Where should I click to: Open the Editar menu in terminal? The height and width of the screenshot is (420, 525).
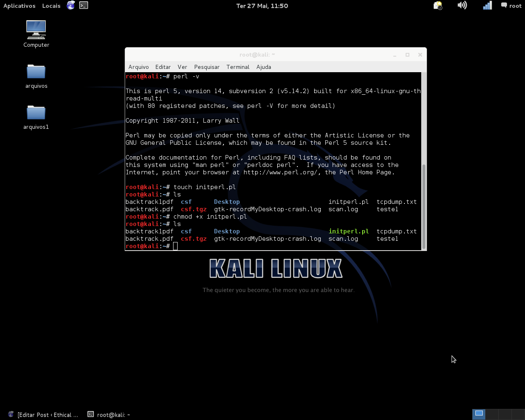163,67
